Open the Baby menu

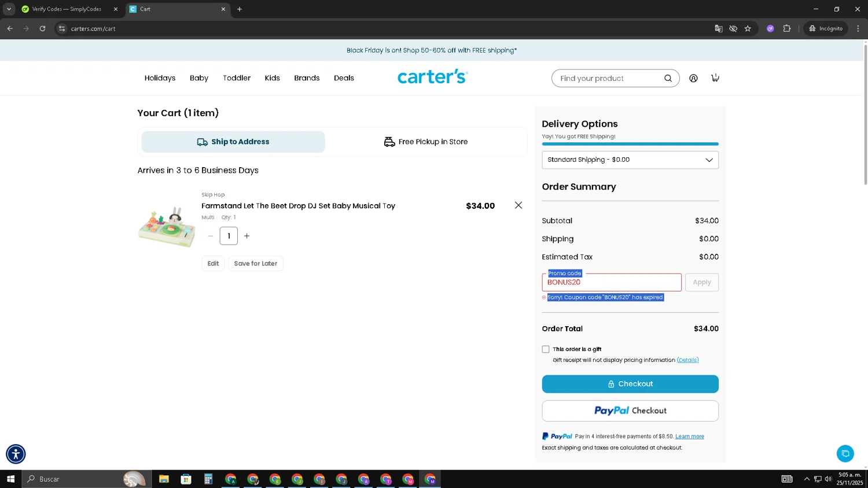(199, 78)
